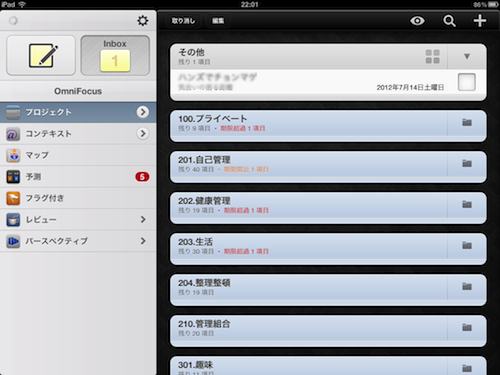The height and width of the screenshot is (375, 500).
Task: Tap the battery indicator in status bar
Action: (x=493, y=4)
